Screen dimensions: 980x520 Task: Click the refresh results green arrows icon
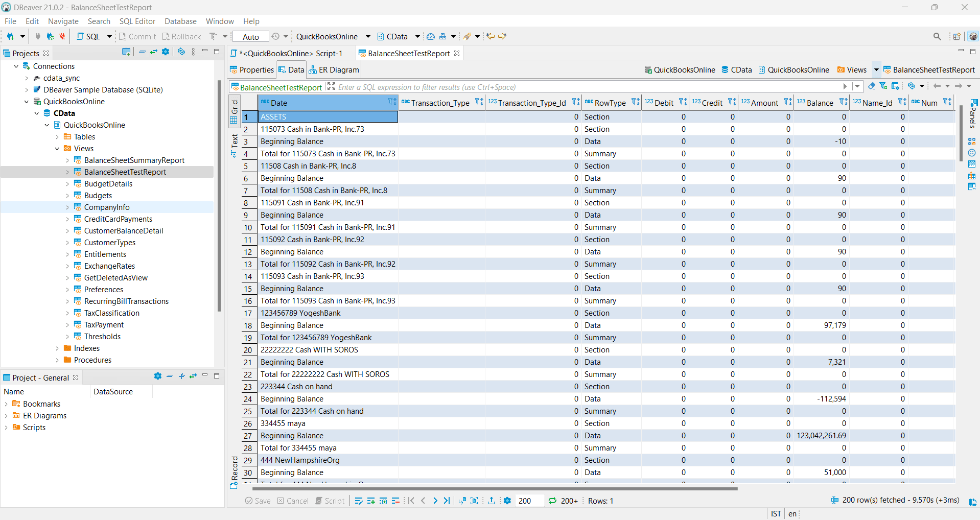(x=552, y=501)
